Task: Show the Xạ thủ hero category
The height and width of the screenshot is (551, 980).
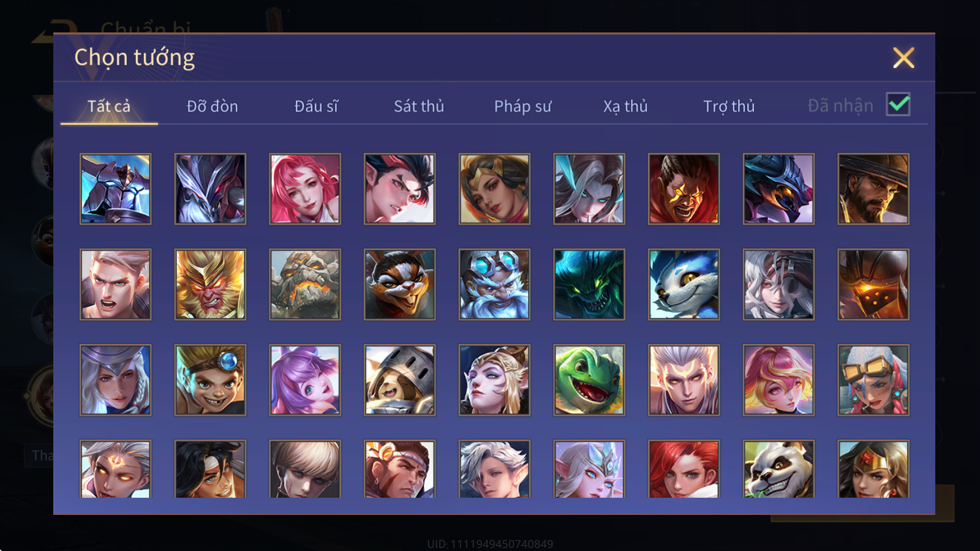Action: [625, 107]
